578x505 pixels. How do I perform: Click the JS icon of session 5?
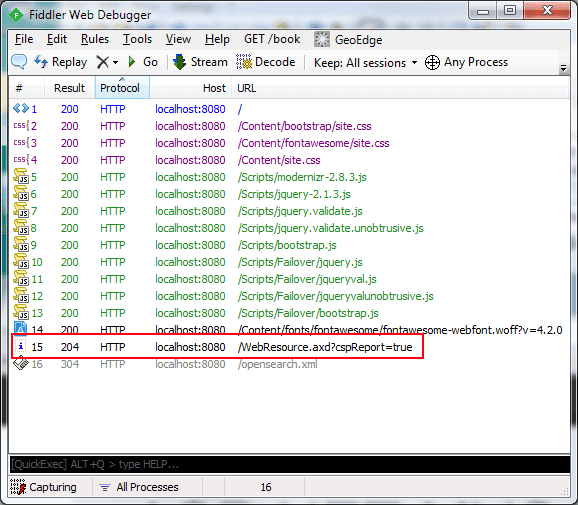[x=21, y=176]
